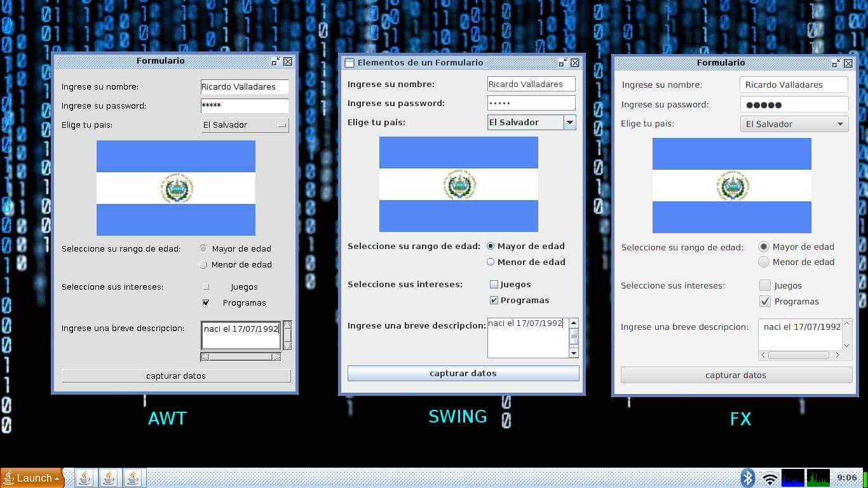Viewport: 868px width, 488px height.
Task: Click the right chevron of FX horizontal scrollbar
Action: coord(837,355)
